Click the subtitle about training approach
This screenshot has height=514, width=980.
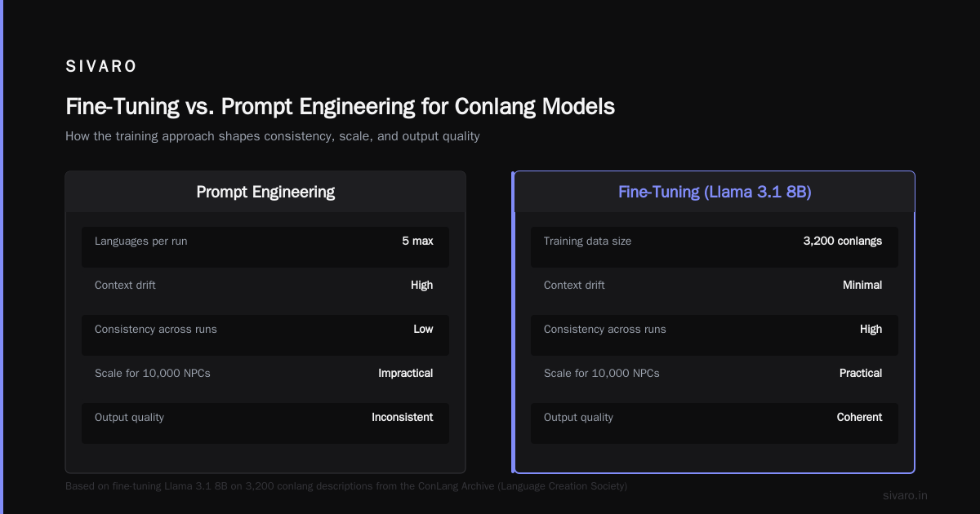273,136
